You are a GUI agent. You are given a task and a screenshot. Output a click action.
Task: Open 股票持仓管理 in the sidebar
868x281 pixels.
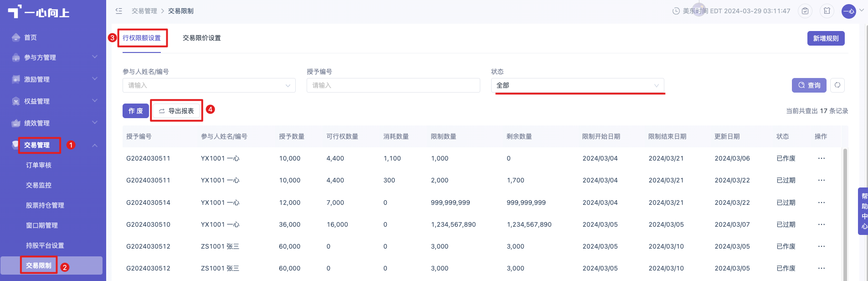click(45, 205)
